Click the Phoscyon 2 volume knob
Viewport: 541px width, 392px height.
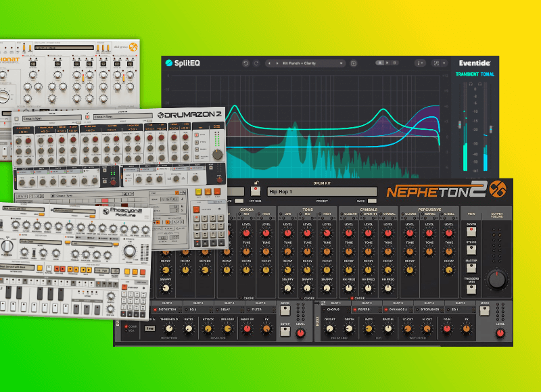(129, 251)
